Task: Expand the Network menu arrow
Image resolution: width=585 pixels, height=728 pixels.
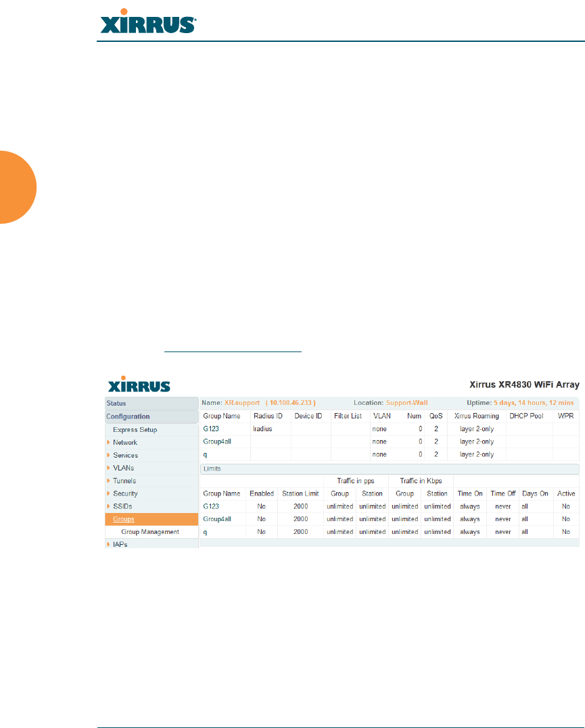Action: [x=108, y=443]
